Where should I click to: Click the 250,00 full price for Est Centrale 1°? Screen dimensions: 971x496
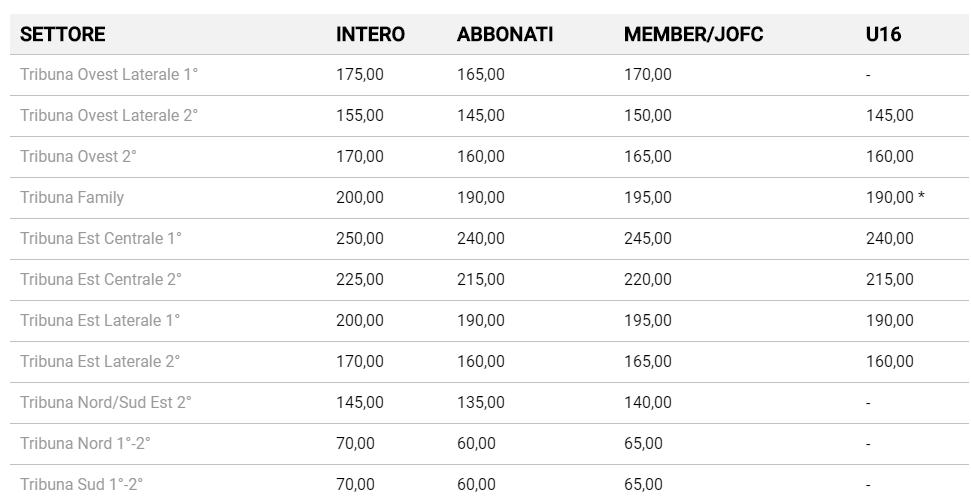click(x=359, y=239)
